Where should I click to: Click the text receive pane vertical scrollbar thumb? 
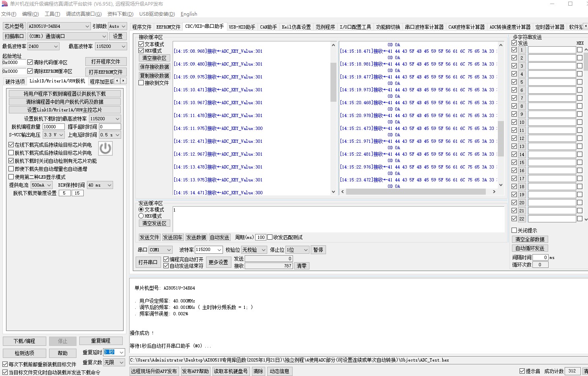[x=333, y=82]
